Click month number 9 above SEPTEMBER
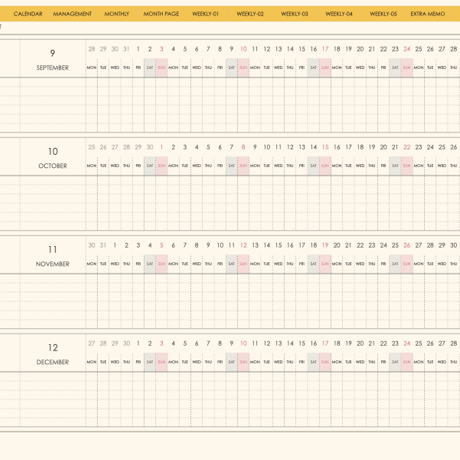 click(52, 53)
